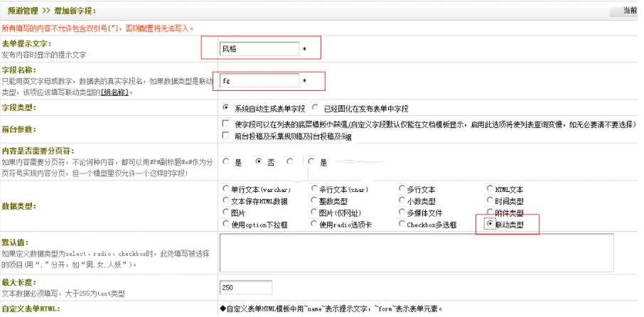Screen dimensions: 644x317
Task: Click the 表单提示文字 input containing 风格
Action: 259,49
